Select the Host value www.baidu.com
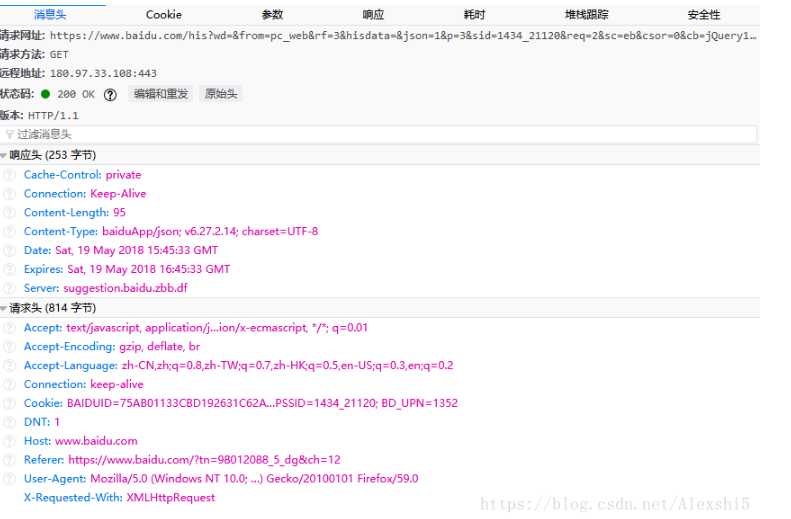This screenshot has height=519, width=791. coord(96,441)
